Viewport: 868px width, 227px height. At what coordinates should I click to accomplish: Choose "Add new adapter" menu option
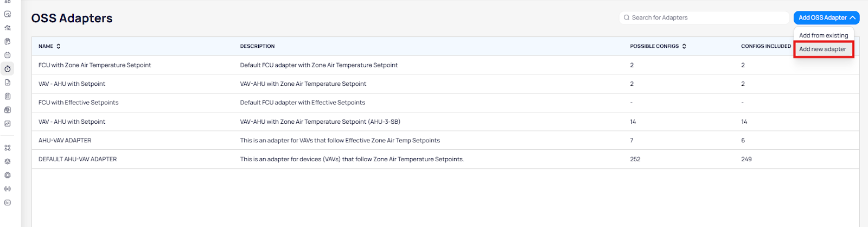tap(822, 49)
